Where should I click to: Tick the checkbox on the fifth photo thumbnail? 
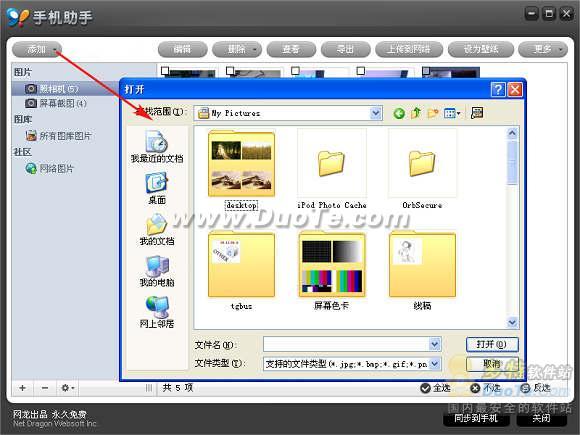click(x=426, y=70)
